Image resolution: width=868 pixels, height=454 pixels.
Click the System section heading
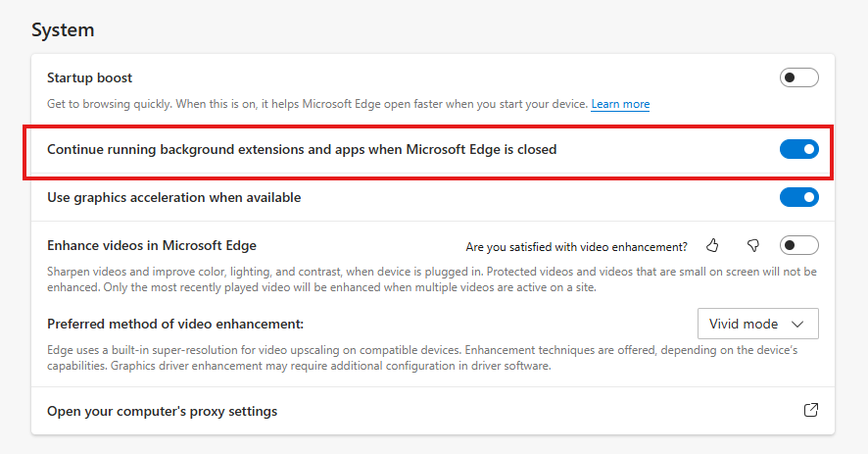click(63, 29)
